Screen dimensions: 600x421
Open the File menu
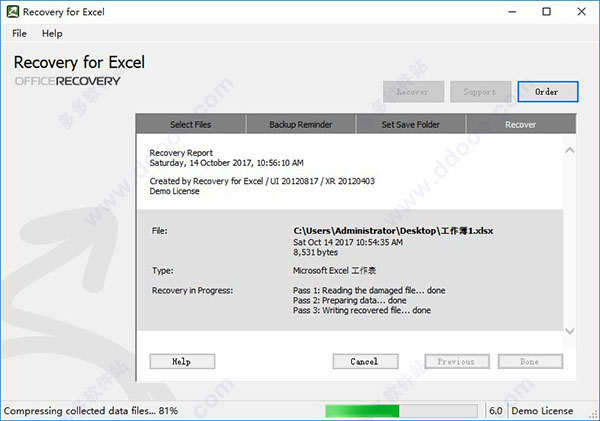(x=19, y=34)
